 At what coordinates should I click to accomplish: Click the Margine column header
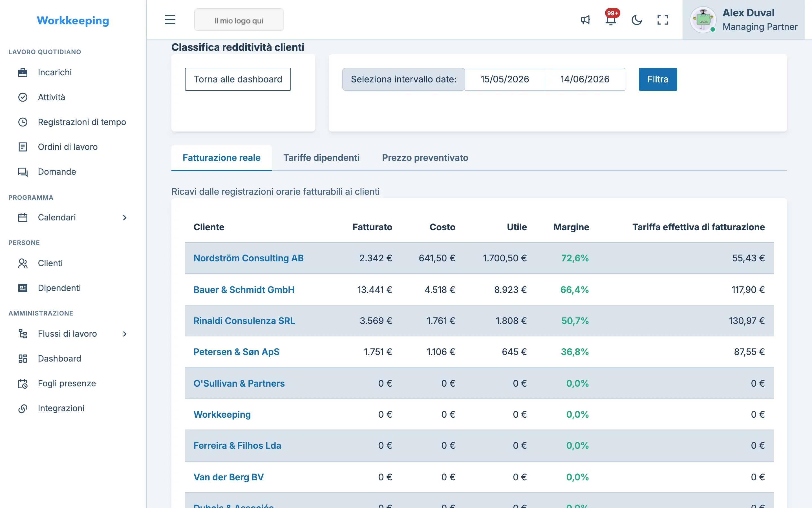pyautogui.click(x=571, y=227)
